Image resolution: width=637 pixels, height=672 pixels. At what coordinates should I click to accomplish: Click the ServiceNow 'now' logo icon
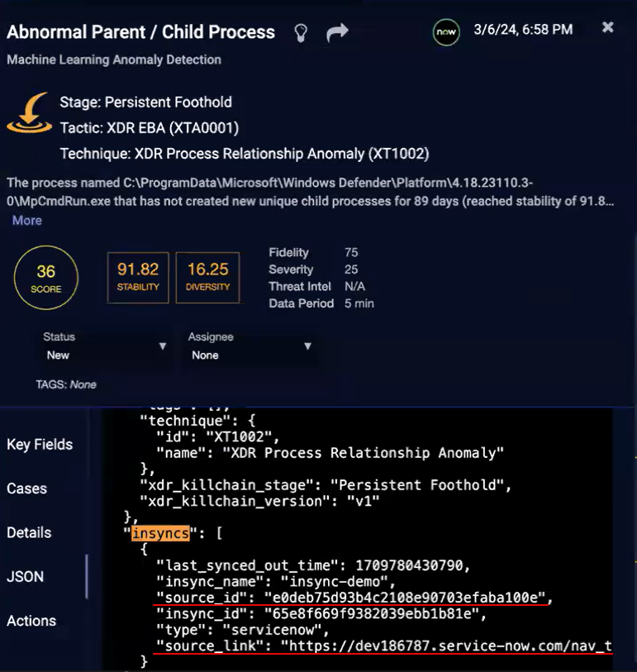tap(446, 32)
